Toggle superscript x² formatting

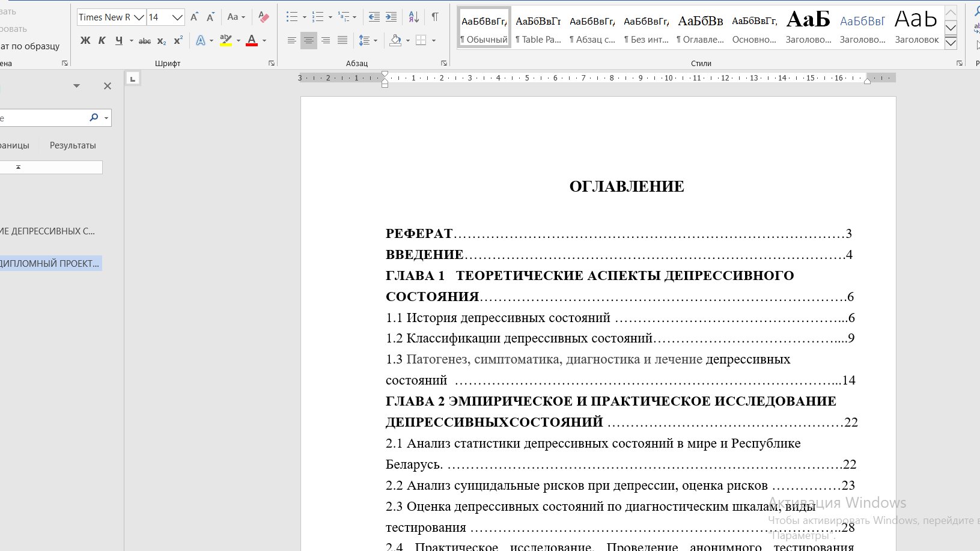click(178, 40)
